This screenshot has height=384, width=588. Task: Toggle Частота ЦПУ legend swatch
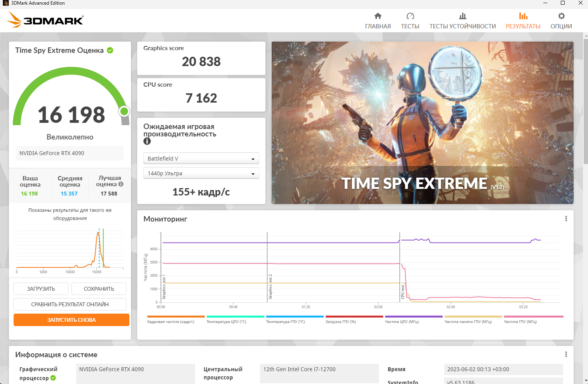coord(414,316)
